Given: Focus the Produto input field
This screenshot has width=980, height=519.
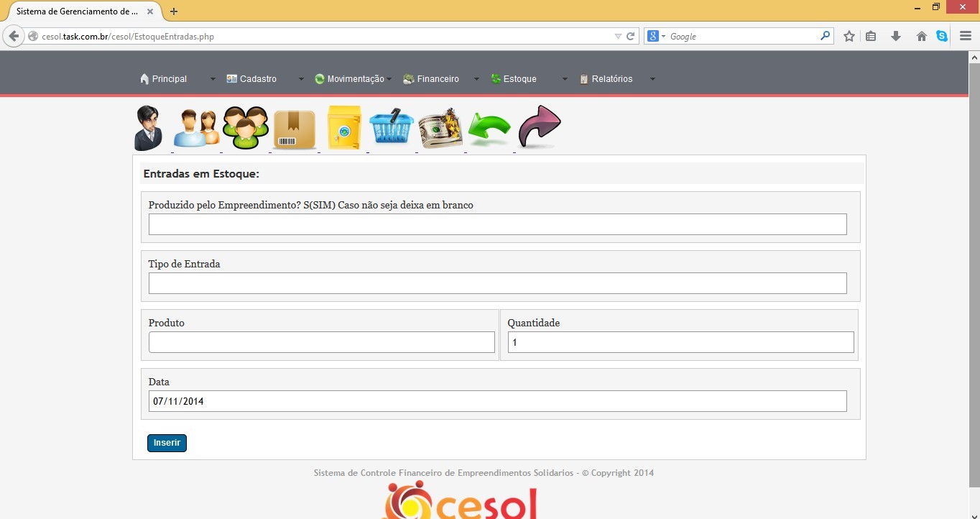Looking at the screenshot, I should 321,342.
